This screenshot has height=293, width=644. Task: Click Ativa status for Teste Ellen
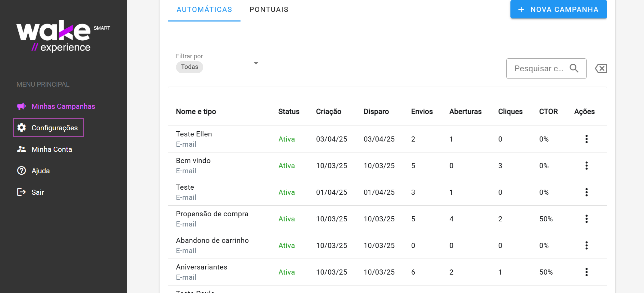click(x=287, y=139)
